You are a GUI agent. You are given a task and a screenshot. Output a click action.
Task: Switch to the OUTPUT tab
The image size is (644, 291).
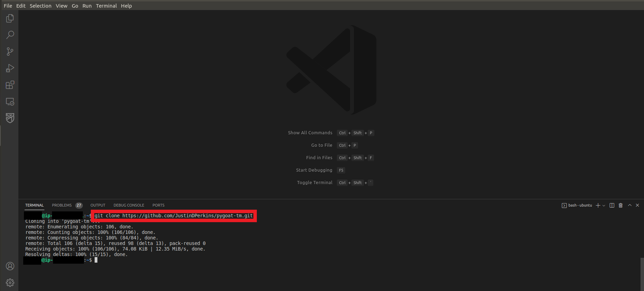[x=98, y=206]
